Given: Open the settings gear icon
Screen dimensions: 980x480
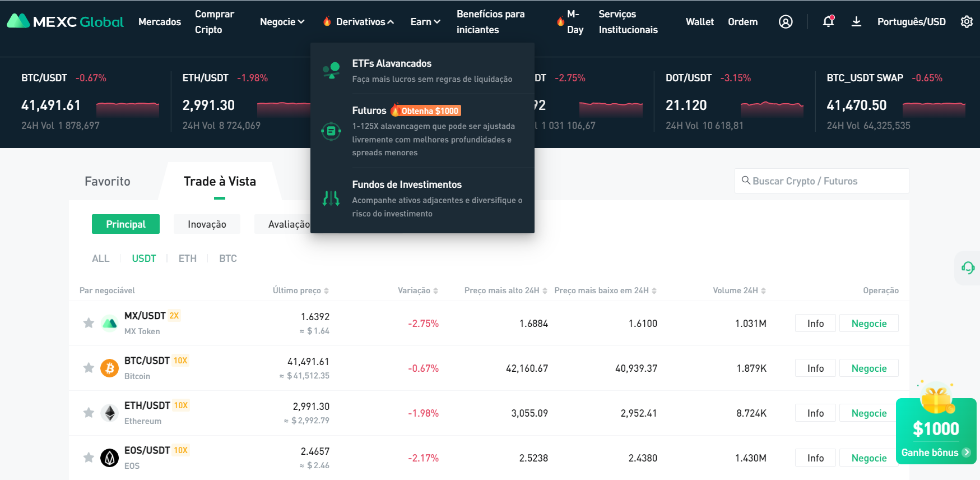Looking at the screenshot, I should coord(967,21).
